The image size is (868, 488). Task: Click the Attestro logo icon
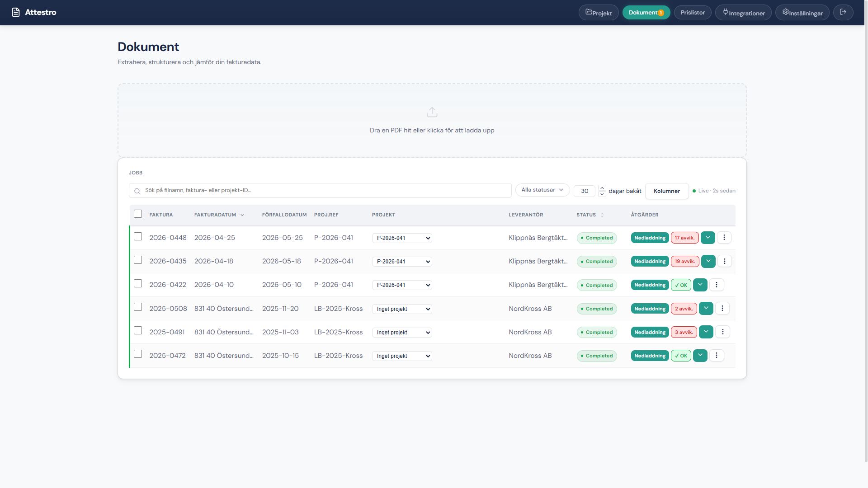[x=16, y=12]
